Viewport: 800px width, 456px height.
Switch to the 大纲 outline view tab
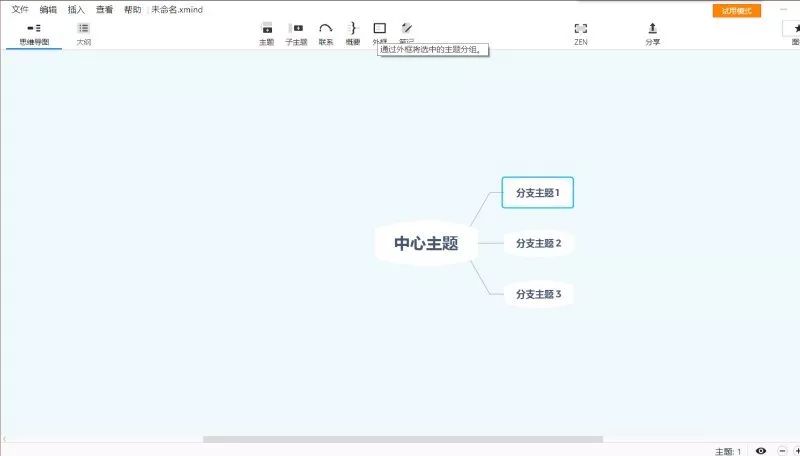click(x=84, y=34)
